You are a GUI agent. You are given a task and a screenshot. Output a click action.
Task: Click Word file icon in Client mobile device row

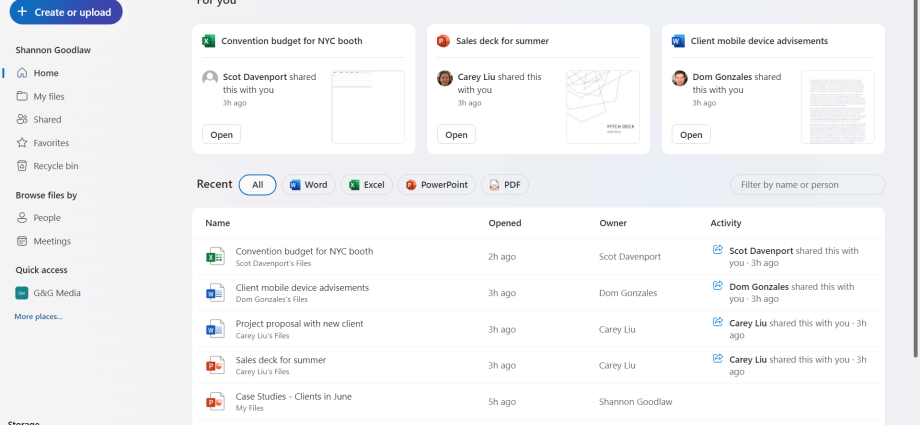tap(215, 293)
